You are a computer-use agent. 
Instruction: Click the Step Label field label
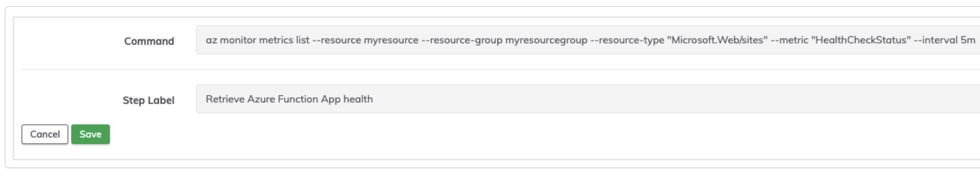click(148, 101)
